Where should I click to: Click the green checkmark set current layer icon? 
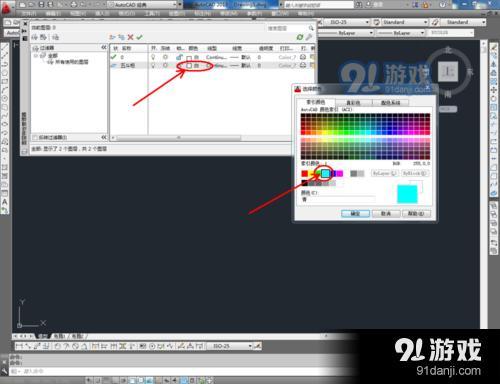click(x=139, y=37)
